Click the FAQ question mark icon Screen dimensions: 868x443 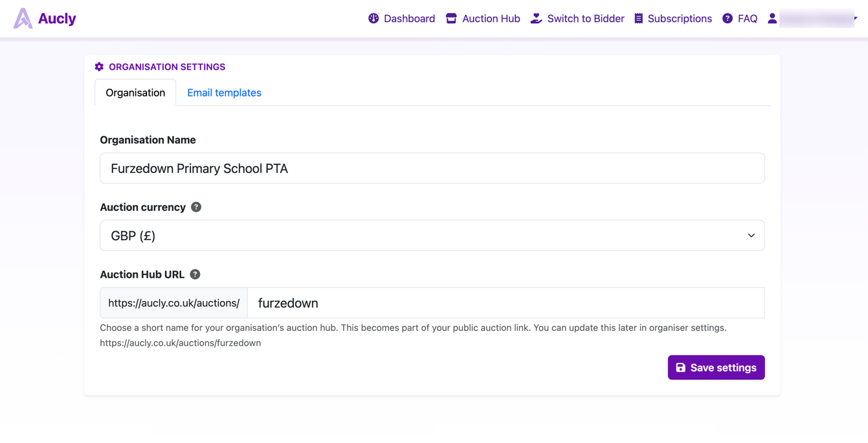(728, 18)
